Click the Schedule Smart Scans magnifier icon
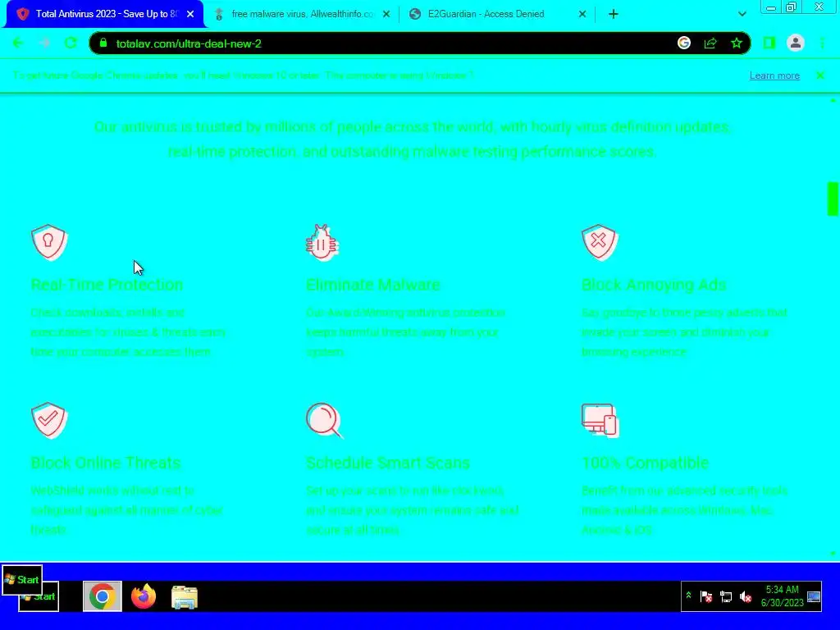This screenshot has width=840, height=630. tap(324, 420)
